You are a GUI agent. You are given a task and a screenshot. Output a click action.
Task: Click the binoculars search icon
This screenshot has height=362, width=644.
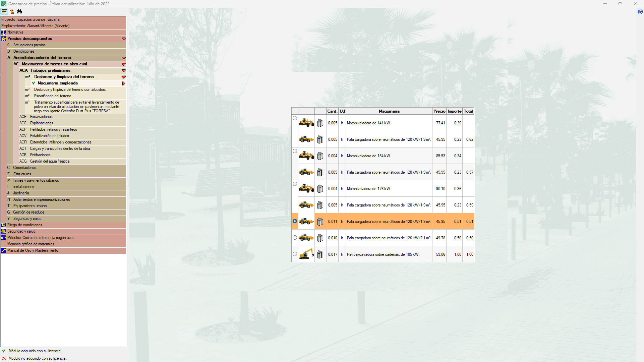19,11
